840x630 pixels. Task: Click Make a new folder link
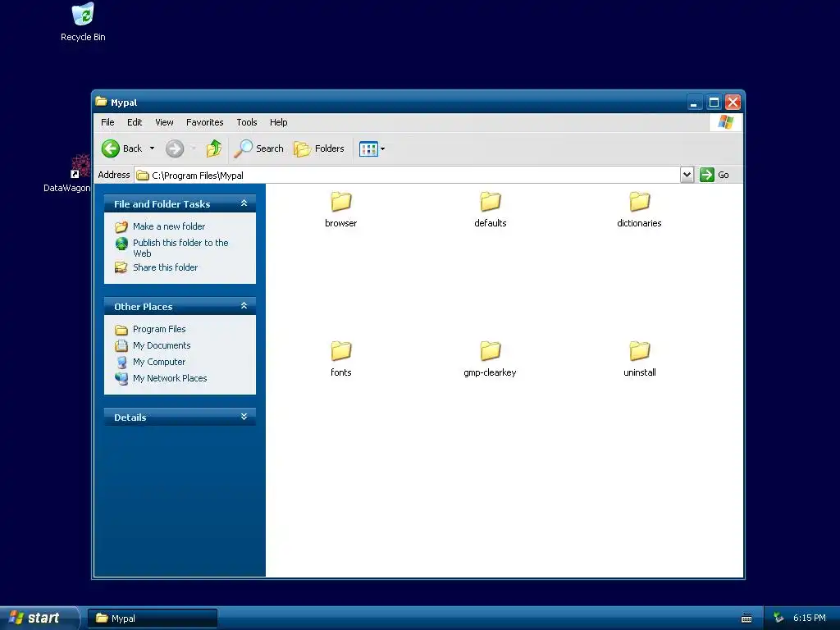169,226
